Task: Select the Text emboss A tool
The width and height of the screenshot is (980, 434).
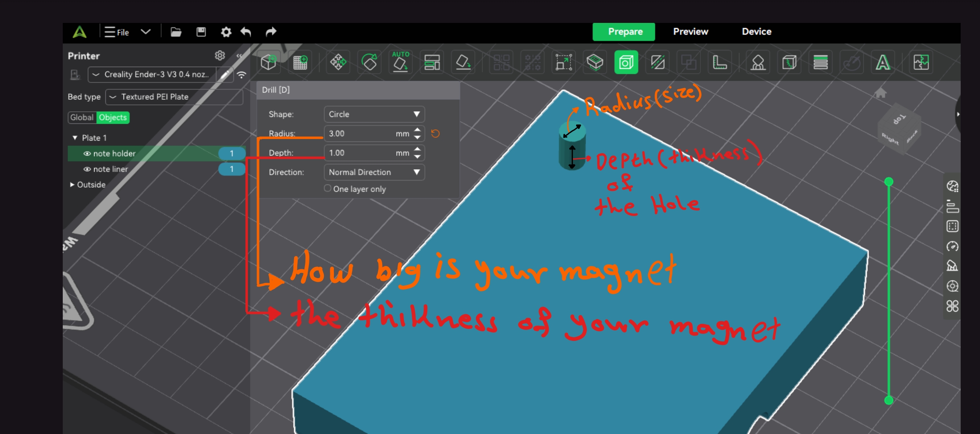Action: click(x=883, y=62)
